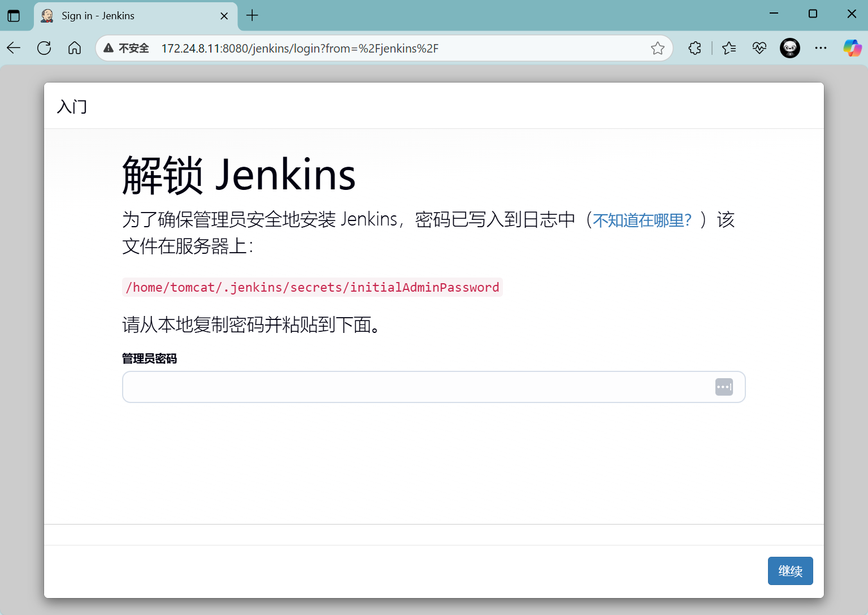868x615 pixels.
Task: Open Browser essentials heartbeat icon
Action: (759, 49)
